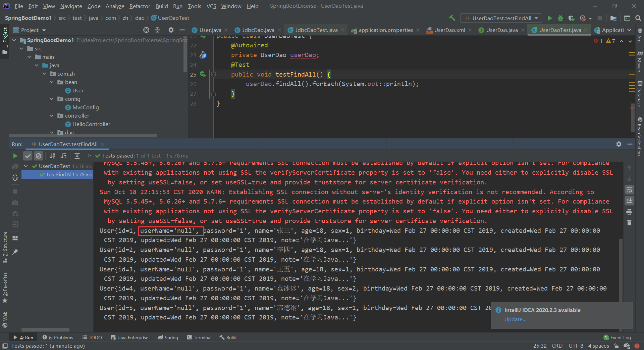Close the UserDaoTest.testFindAll run tab

point(102,144)
